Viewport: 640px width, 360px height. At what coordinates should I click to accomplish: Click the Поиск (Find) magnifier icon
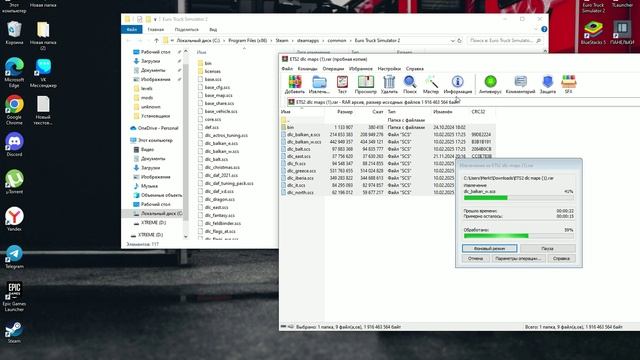(x=410, y=84)
